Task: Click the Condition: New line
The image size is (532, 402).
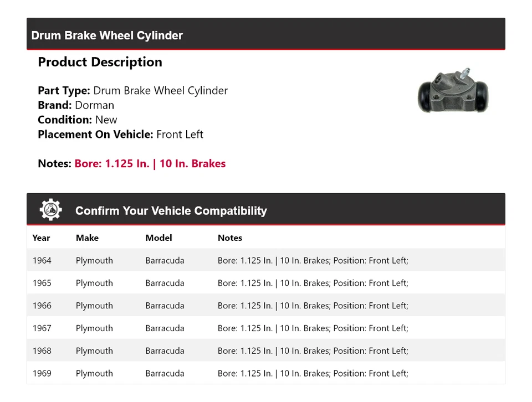Action: pyautogui.click(x=78, y=120)
